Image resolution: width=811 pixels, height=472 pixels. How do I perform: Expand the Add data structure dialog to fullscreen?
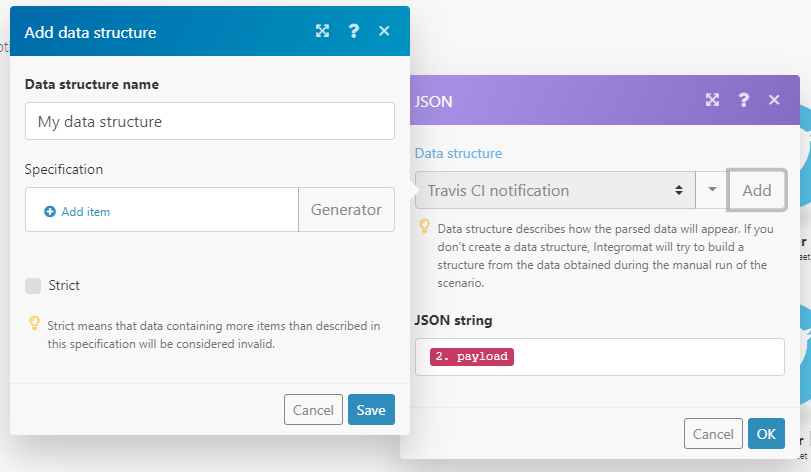coord(322,31)
